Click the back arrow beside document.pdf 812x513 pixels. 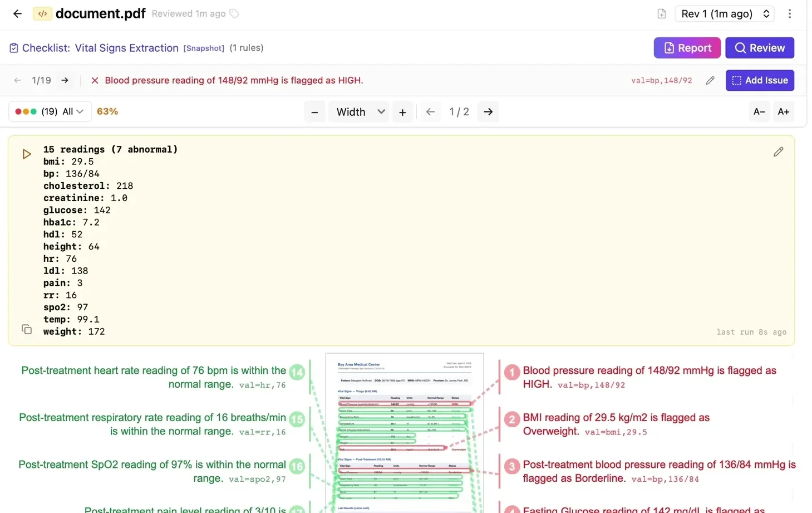coord(17,14)
